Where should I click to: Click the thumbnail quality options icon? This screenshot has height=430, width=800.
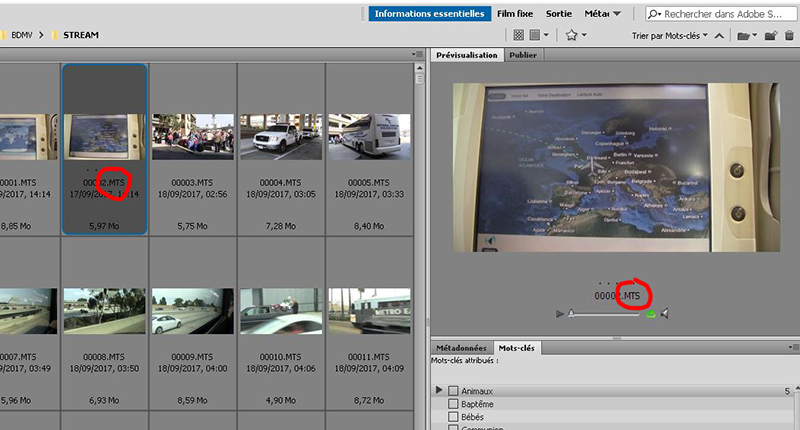click(x=518, y=35)
